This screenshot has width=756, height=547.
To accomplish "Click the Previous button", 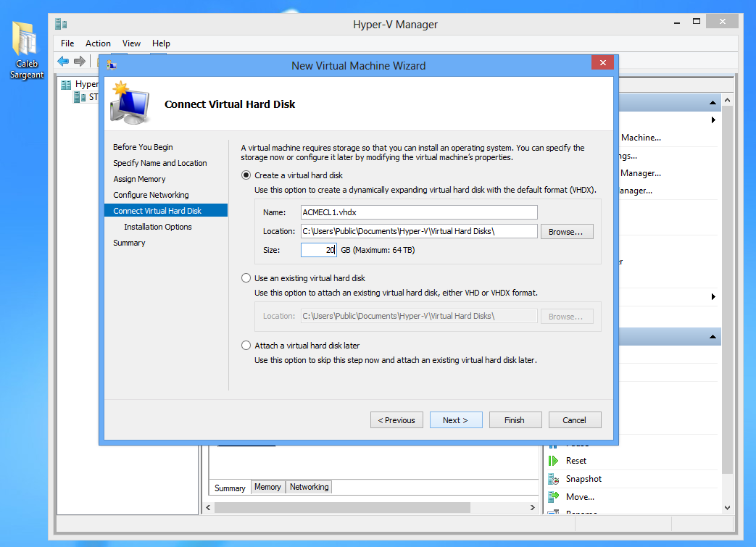I will (396, 420).
